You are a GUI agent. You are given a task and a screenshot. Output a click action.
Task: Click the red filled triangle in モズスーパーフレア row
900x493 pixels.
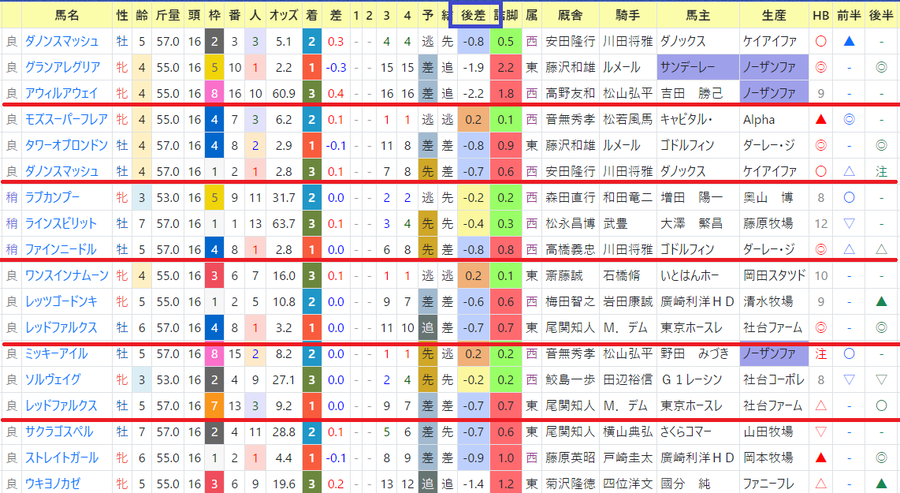821,119
